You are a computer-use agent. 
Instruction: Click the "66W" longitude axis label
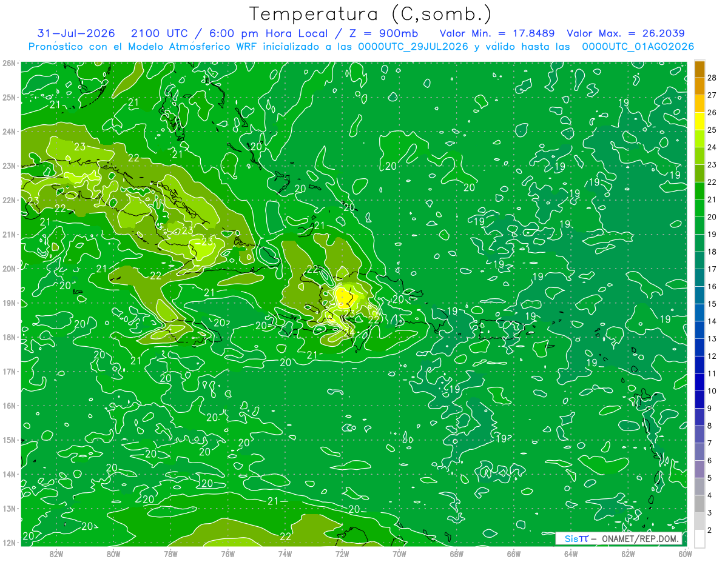pos(514,554)
